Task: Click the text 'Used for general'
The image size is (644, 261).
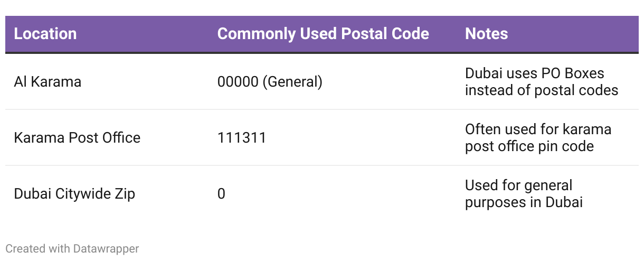Action: 518,185
